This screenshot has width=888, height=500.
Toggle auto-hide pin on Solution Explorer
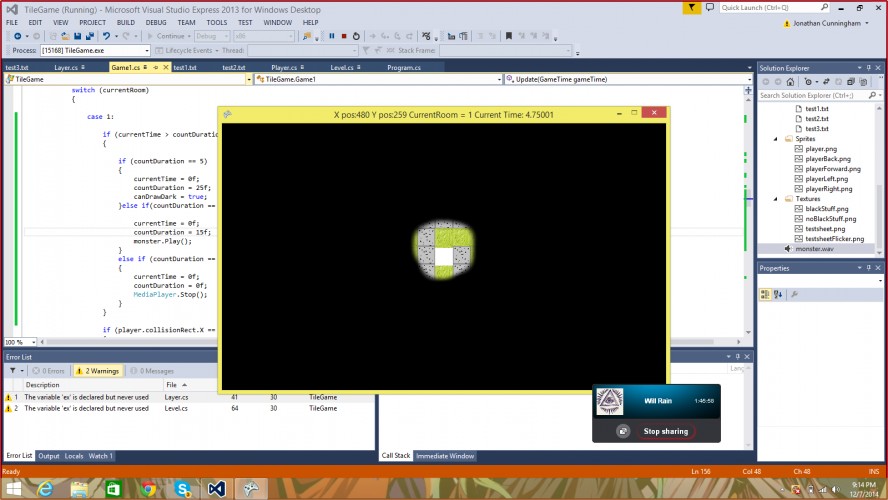click(x=869, y=68)
